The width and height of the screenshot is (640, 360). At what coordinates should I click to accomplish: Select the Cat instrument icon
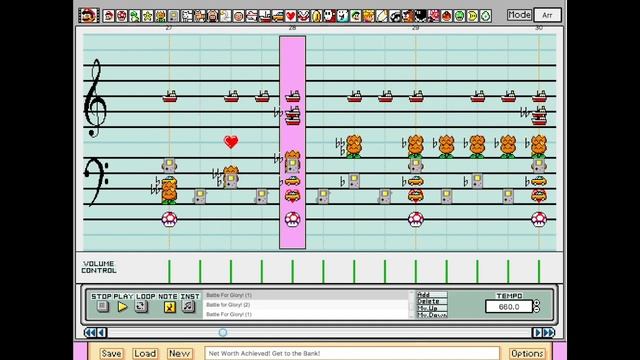tap(200, 16)
